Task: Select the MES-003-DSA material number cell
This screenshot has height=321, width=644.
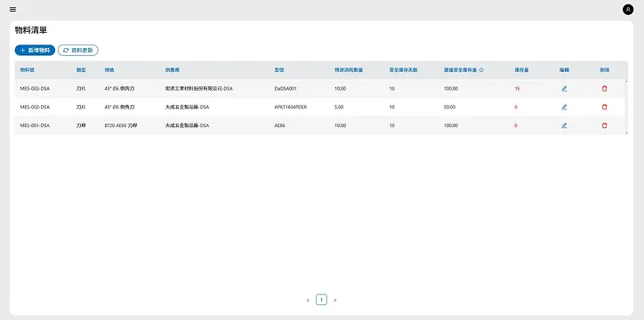Action: (x=35, y=89)
